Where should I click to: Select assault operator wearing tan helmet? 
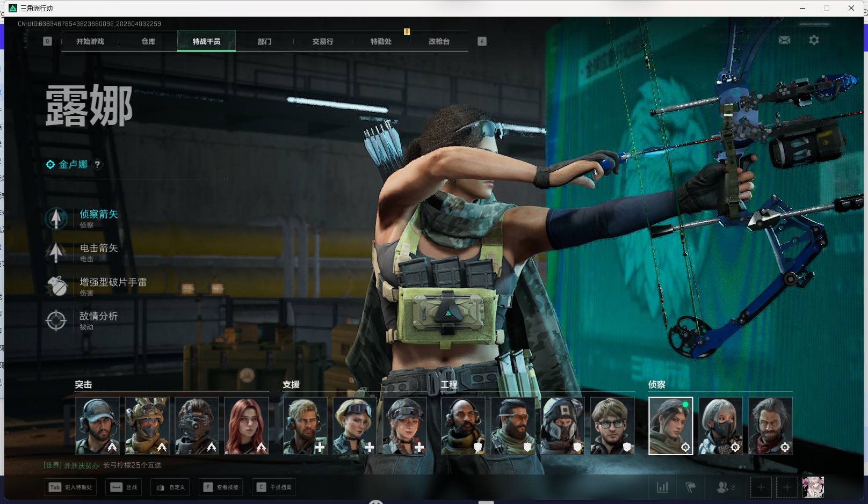click(x=147, y=426)
